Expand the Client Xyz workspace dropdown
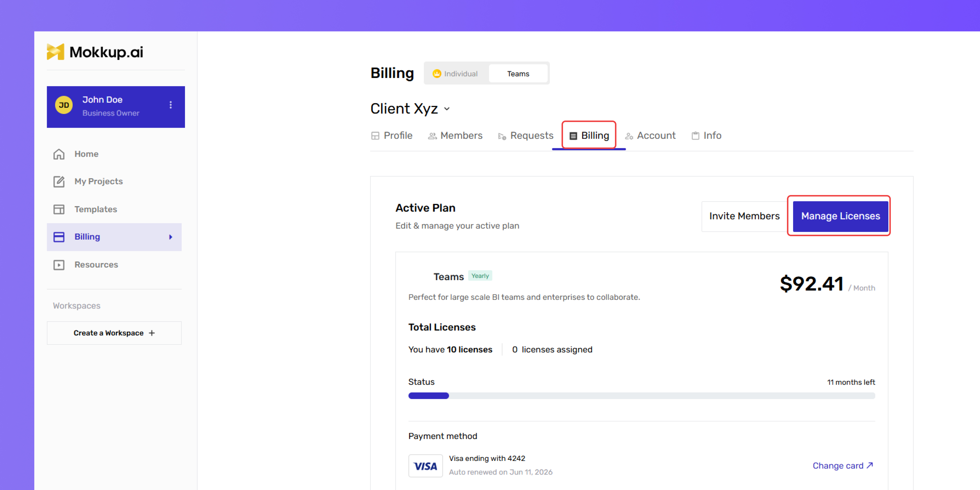Screen dimensions: 980x490 click(447, 109)
